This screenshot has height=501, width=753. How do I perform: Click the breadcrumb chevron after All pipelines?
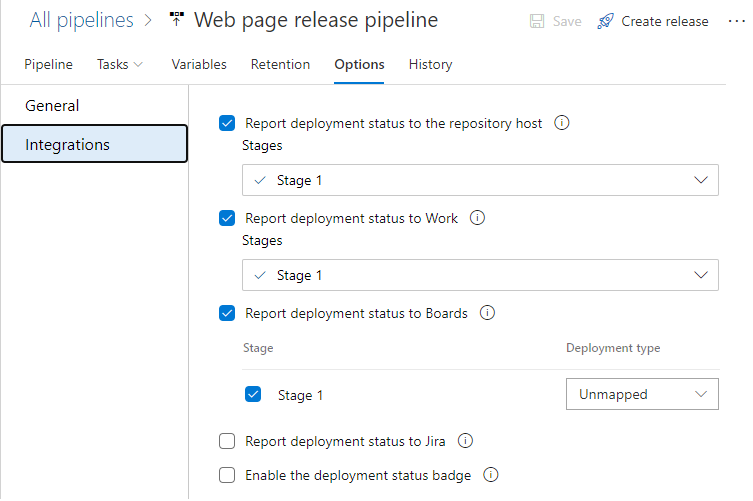(148, 21)
